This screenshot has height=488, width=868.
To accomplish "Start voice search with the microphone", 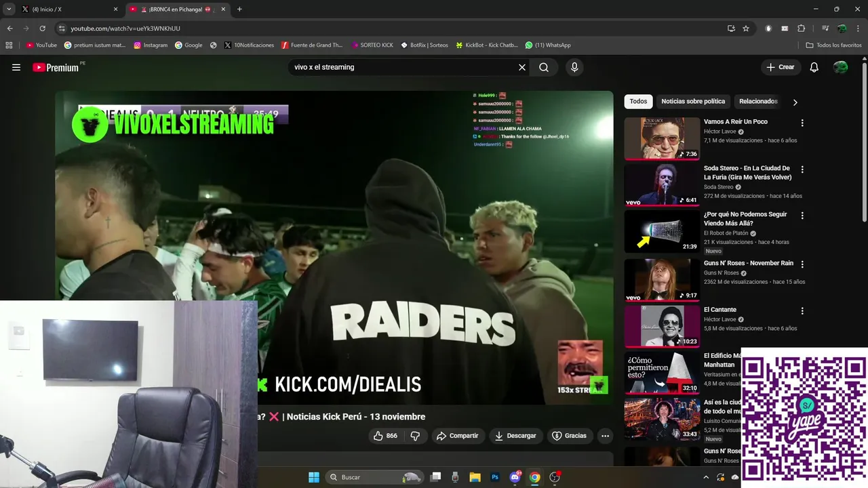I will pos(574,67).
